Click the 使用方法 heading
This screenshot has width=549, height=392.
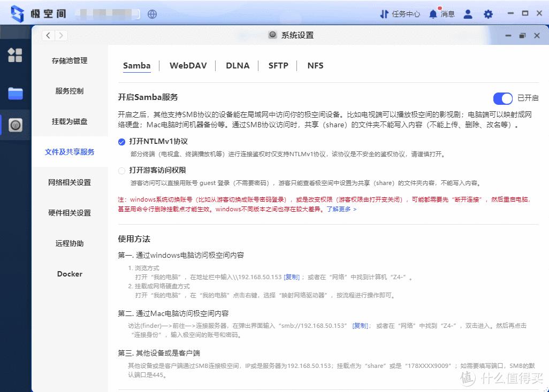134,239
